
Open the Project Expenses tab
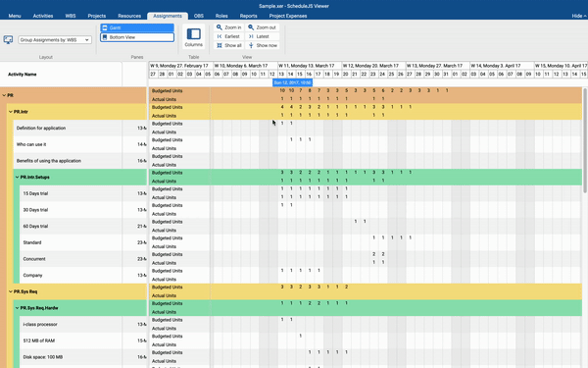pos(288,16)
